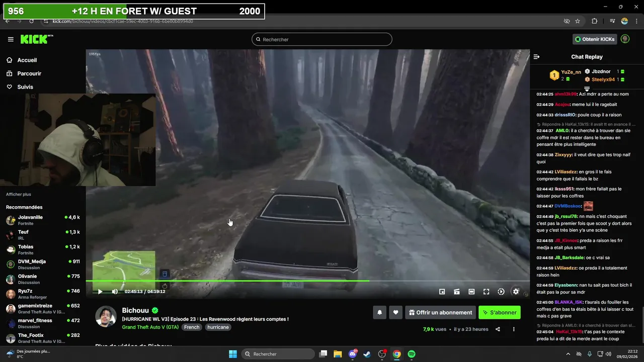
Task: Open the Bichouu channel name link
Action: point(136,311)
